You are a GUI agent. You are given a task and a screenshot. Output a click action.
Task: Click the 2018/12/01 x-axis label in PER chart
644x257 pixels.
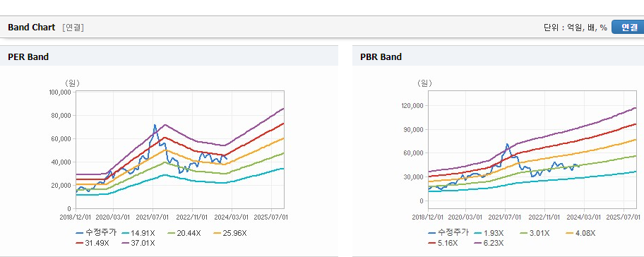[x=76, y=217]
